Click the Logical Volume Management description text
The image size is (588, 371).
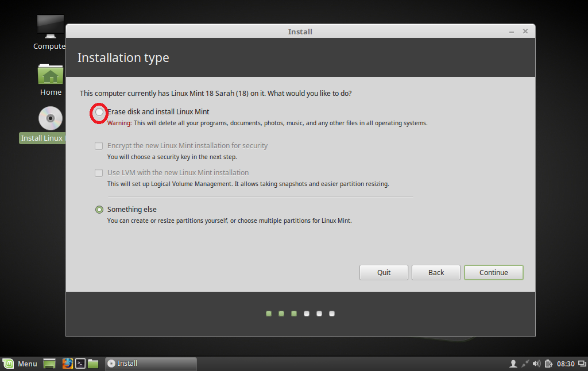[x=248, y=184]
